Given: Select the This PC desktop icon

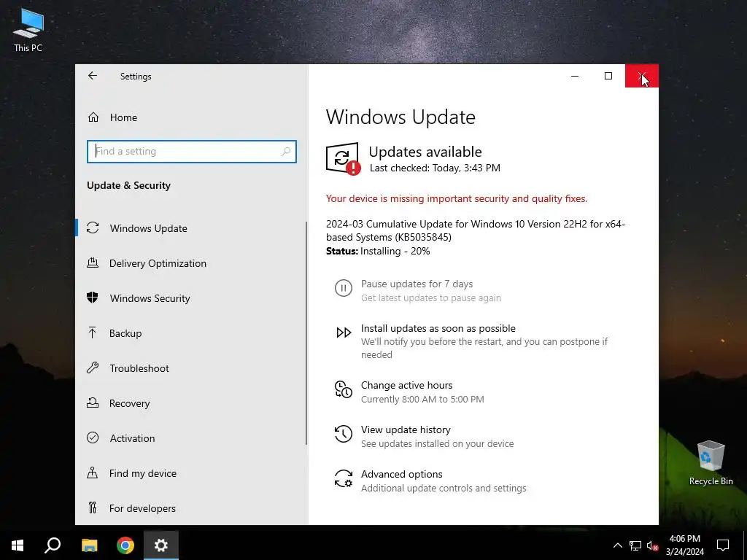Looking at the screenshot, I should click(28, 29).
